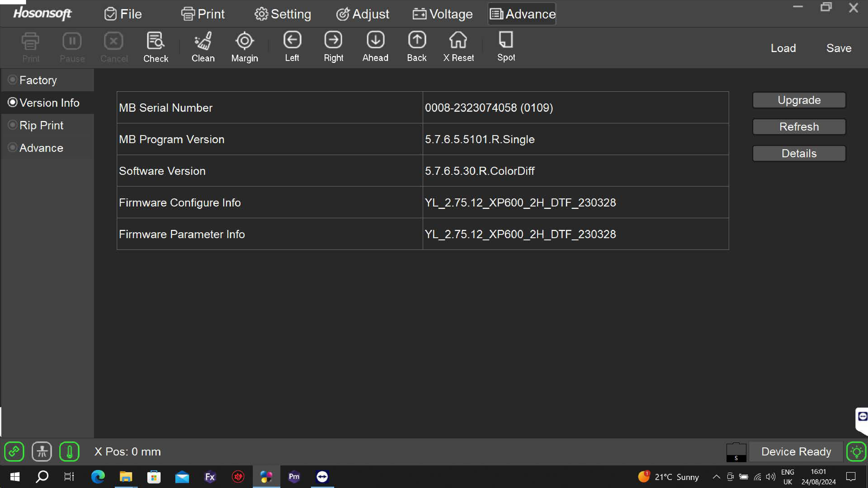Select the Advance sidebar radio option
Viewport: 868px width, 488px height.
click(13, 147)
